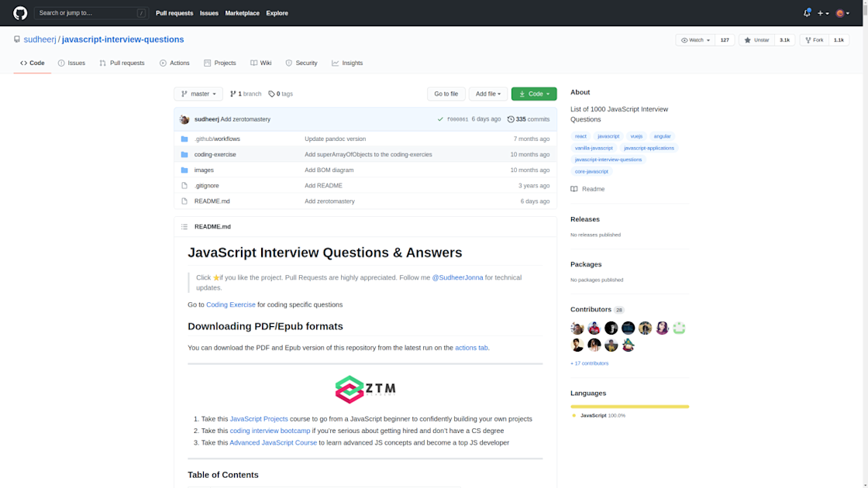Switch to the repository Pull requests tab
Viewport: 868px width, 488px height.
coord(122,63)
